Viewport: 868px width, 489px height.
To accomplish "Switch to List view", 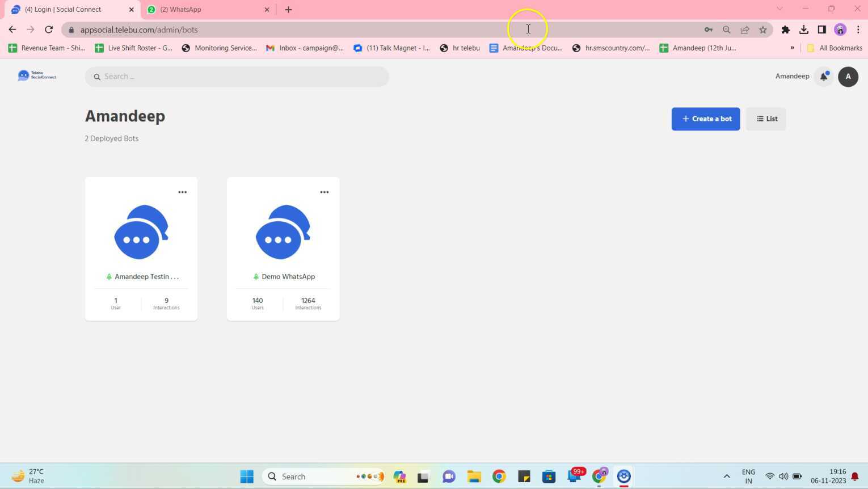I will point(766,119).
